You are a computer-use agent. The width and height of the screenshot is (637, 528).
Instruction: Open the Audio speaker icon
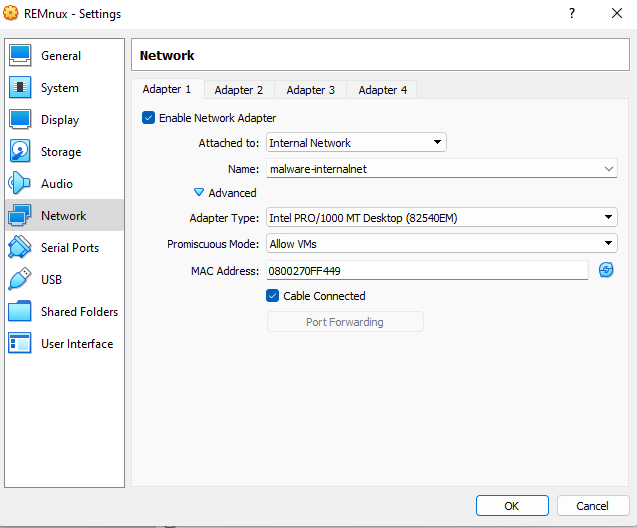coord(20,184)
